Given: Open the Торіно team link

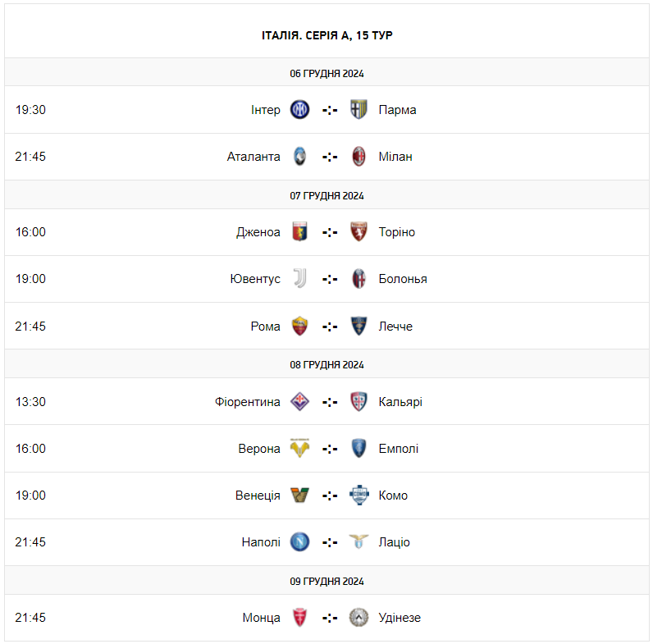Looking at the screenshot, I should 397,232.
